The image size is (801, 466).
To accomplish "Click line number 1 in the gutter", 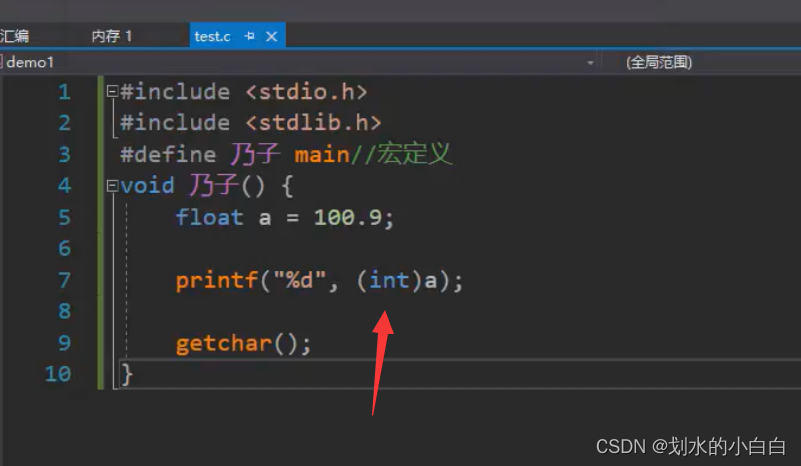I will click(x=64, y=92).
